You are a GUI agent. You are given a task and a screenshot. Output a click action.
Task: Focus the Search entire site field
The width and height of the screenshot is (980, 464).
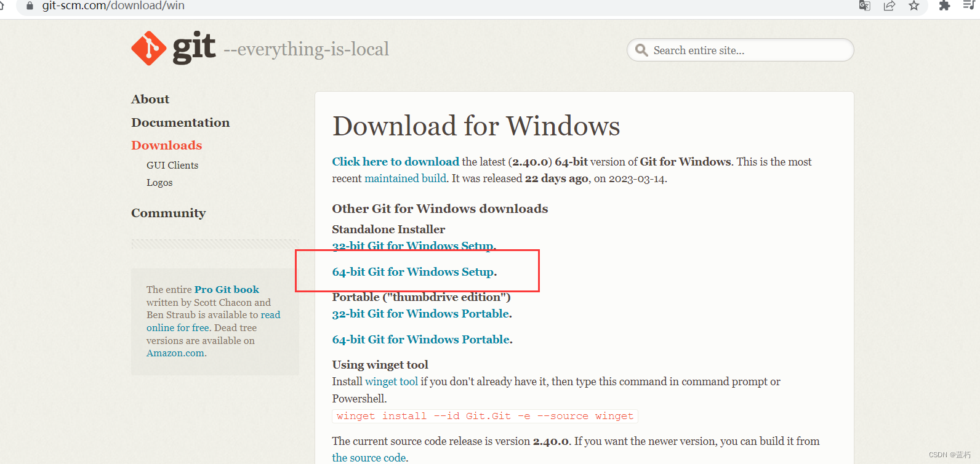click(740, 50)
